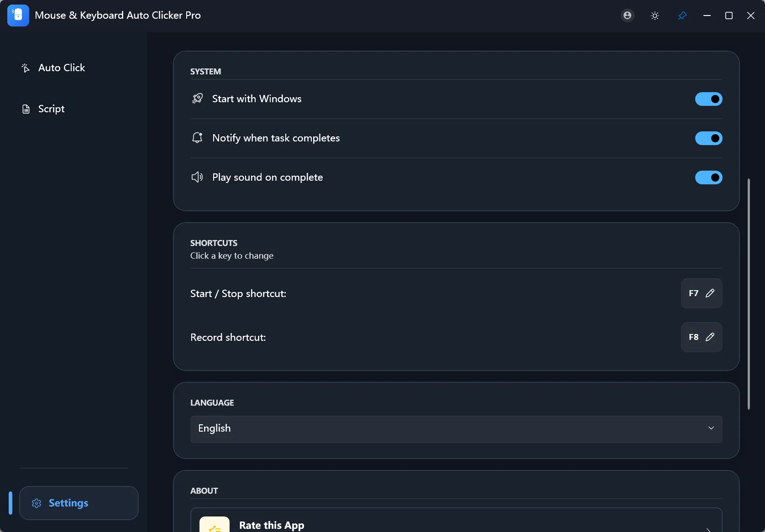Change the F8 Record shortcut key
The width and height of the screenshot is (765, 532).
702,337
